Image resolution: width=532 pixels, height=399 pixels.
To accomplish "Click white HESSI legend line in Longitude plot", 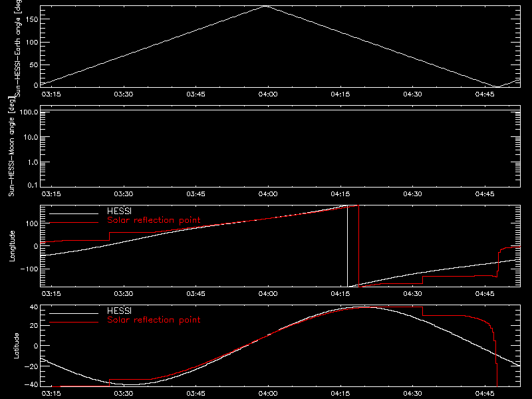I will (x=74, y=213).
